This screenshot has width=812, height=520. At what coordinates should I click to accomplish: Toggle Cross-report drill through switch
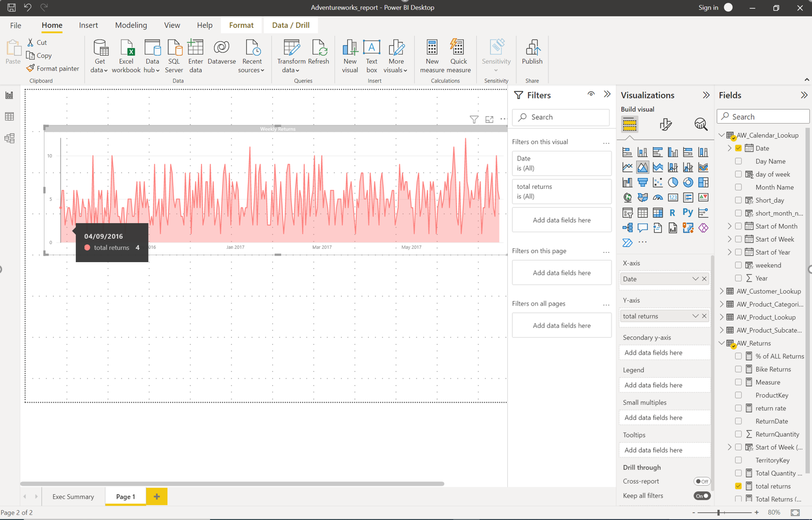701,481
